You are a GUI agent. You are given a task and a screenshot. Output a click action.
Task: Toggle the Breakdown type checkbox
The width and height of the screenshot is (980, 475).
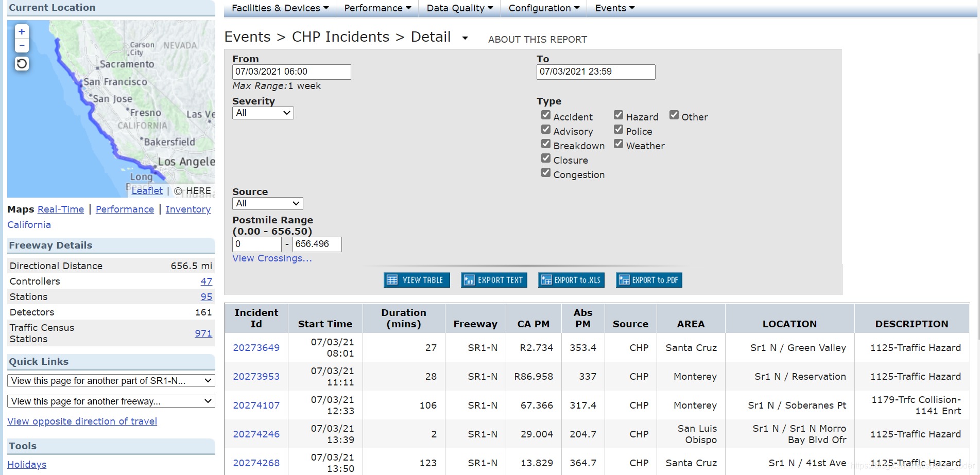click(546, 144)
